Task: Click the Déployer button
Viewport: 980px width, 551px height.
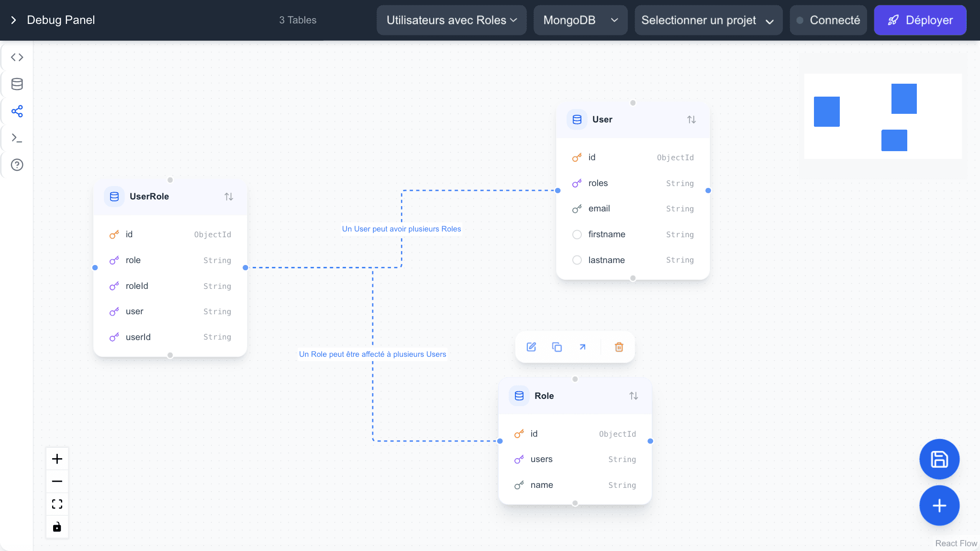Action: pyautogui.click(x=920, y=20)
